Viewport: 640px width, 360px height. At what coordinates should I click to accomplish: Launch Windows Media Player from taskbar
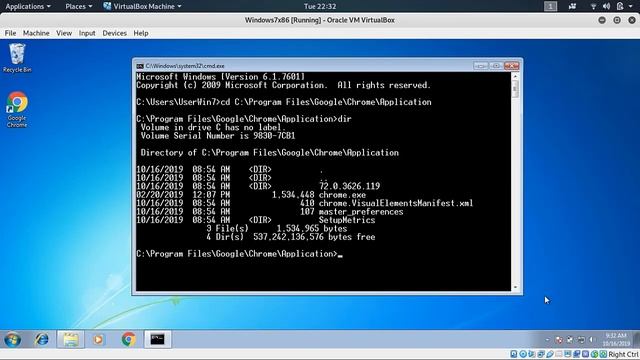98,340
